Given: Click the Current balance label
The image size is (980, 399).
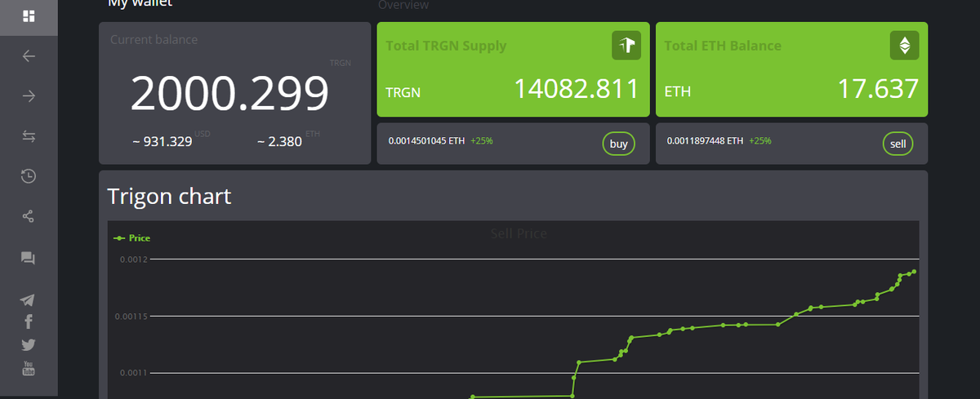Looking at the screenshot, I should tap(154, 39).
